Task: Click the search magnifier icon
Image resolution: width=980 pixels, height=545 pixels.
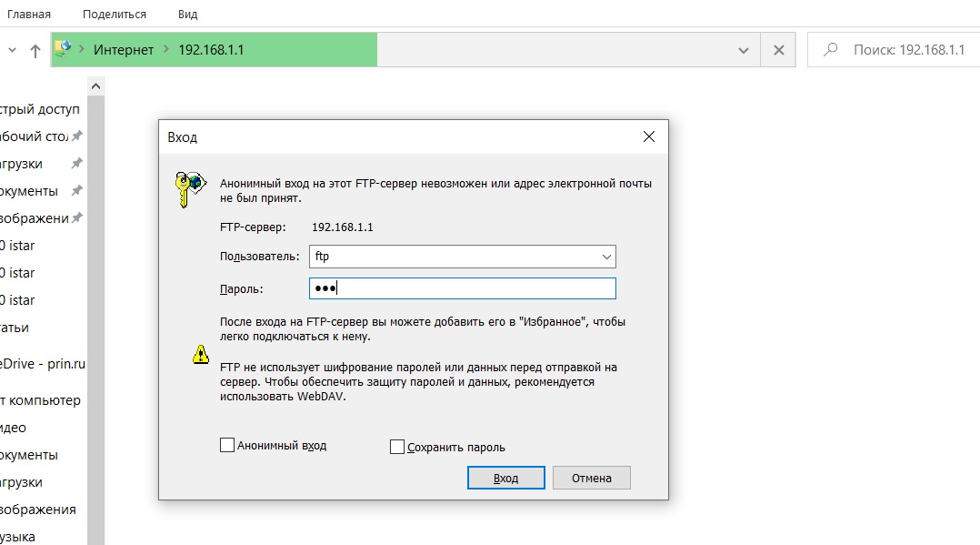Action: tap(831, 49)
